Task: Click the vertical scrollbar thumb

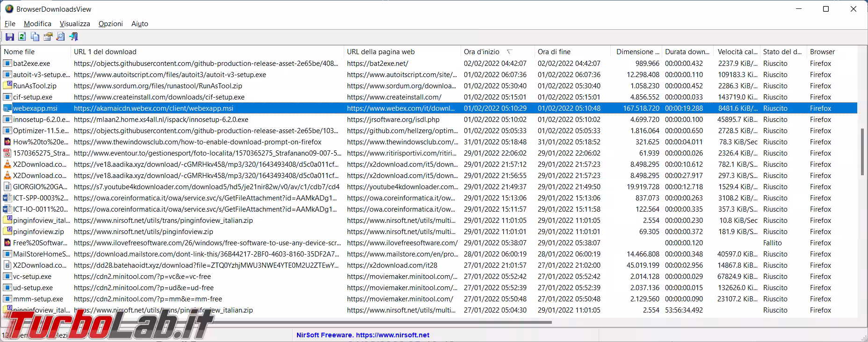Action: [862, 152]
